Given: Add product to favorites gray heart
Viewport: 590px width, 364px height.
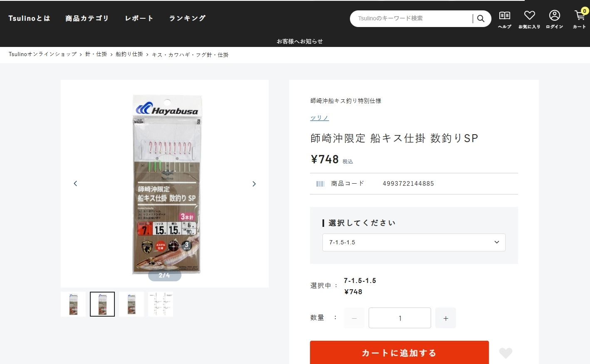Looking at the screenshot, I should coord(506,353).
